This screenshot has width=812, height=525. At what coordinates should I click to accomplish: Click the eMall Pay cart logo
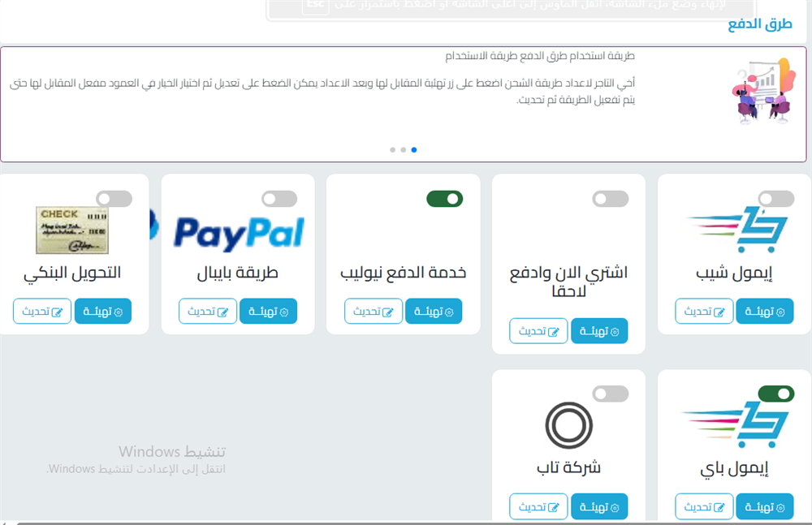click(734, 424)
